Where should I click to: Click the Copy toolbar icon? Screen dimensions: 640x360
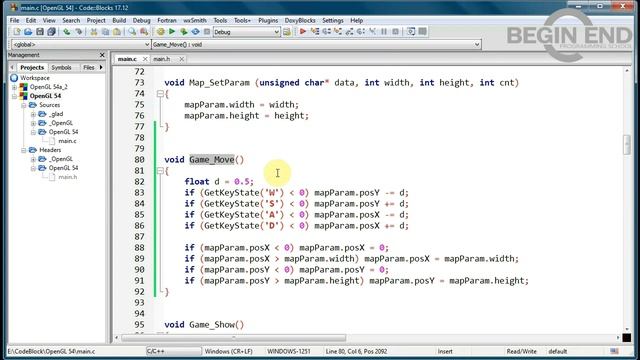(105, 32)
